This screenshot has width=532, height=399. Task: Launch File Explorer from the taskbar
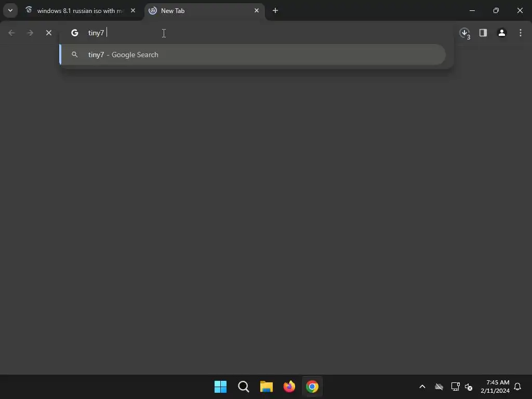point(267,387)
